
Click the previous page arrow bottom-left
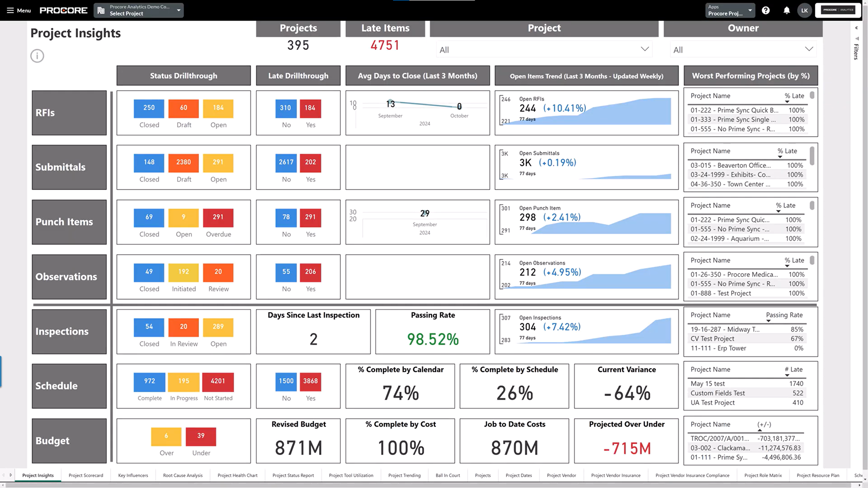click(4, 475)
